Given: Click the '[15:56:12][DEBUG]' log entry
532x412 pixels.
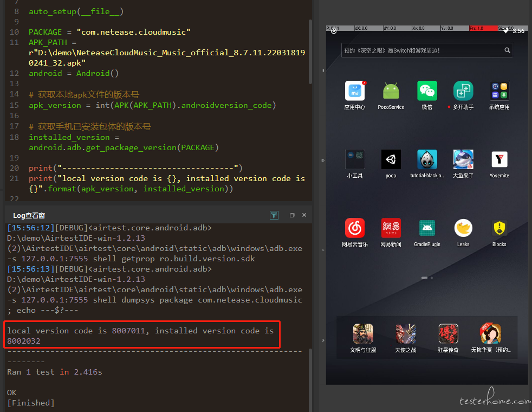Looking at the screenshot, I should [x=109, y=228].
